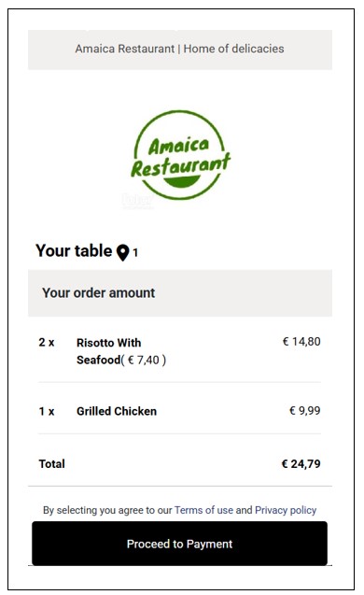Click the € 24,79 total amount

point(301,463)
